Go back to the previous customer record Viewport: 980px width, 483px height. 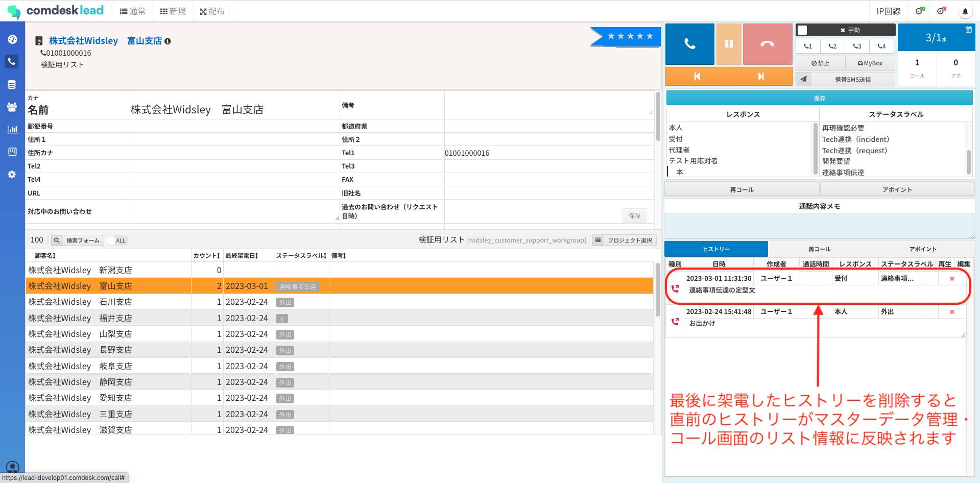pos(697,77)
